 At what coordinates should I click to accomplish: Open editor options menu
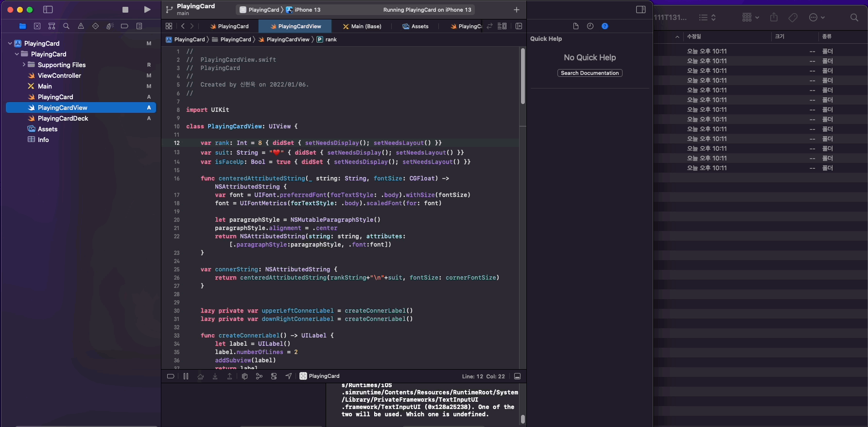(x=502, y=26)
